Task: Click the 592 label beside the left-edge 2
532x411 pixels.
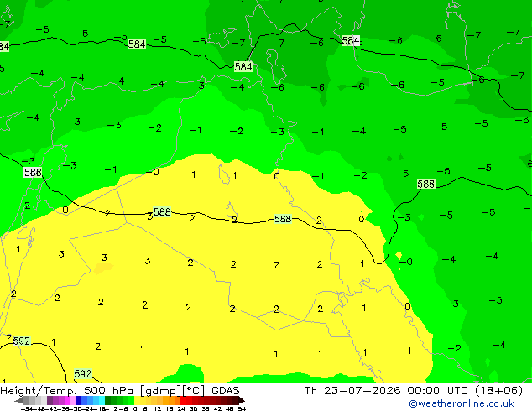Action: pos(21,341)
